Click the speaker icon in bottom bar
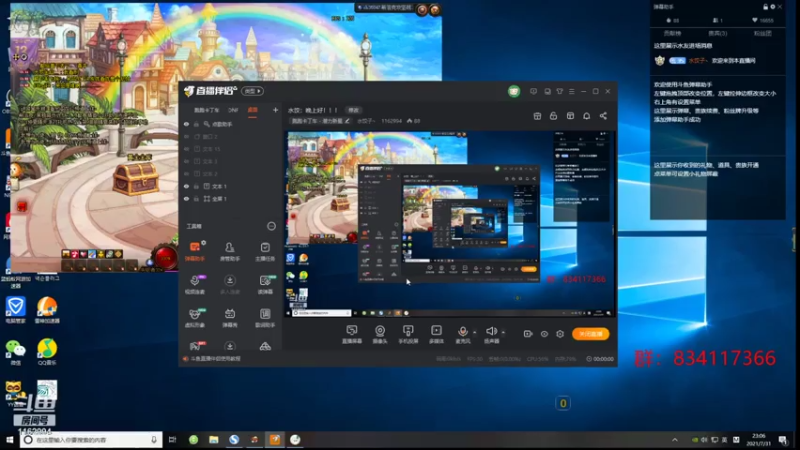This screenshot has height=450, width=800. (x=491, y=332)
